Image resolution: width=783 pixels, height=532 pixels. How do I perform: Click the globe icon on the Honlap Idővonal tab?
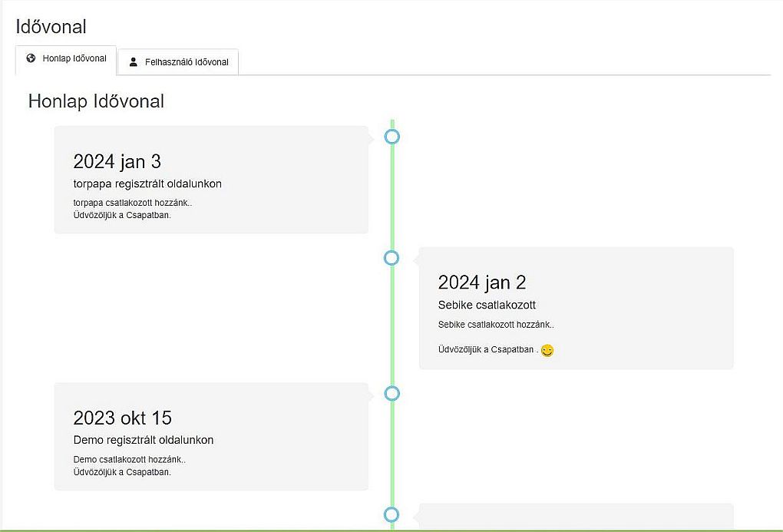click(31, 58)
